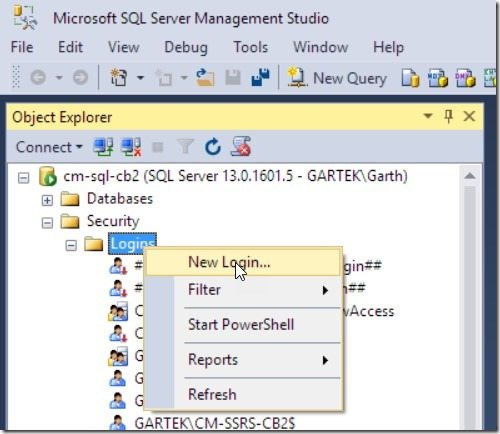The image size is (500, 434).
Task: Click the scroll up arrow in Object Explorer
Action: coord(470,176)
